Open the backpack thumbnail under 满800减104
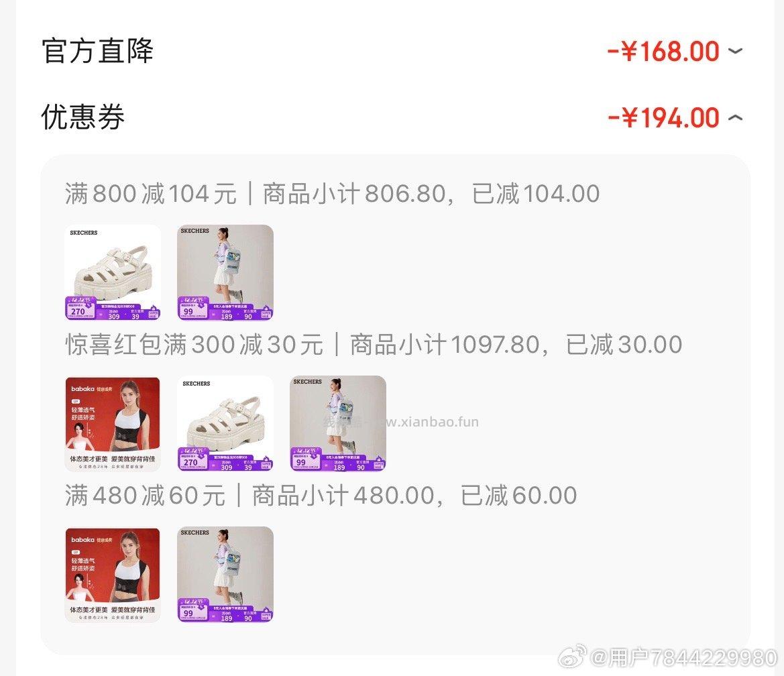784x676 pixels. [x=225, y=272]
